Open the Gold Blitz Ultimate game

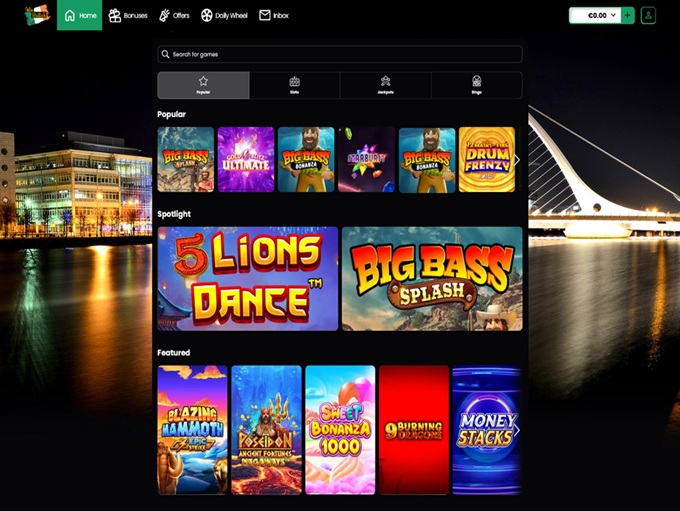[246, 159]
